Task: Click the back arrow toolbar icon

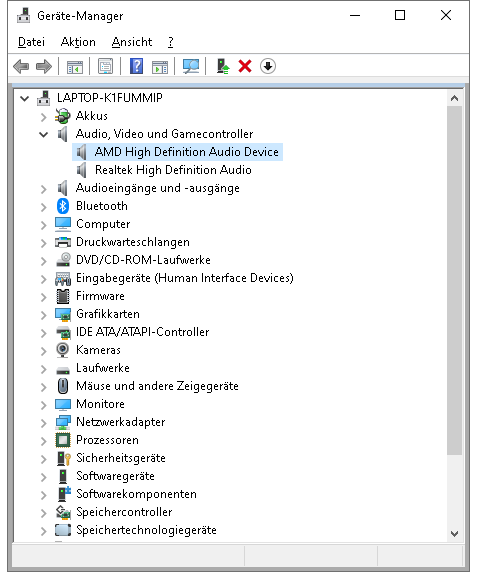Action: pyautogui.click(x=21, y=66)
